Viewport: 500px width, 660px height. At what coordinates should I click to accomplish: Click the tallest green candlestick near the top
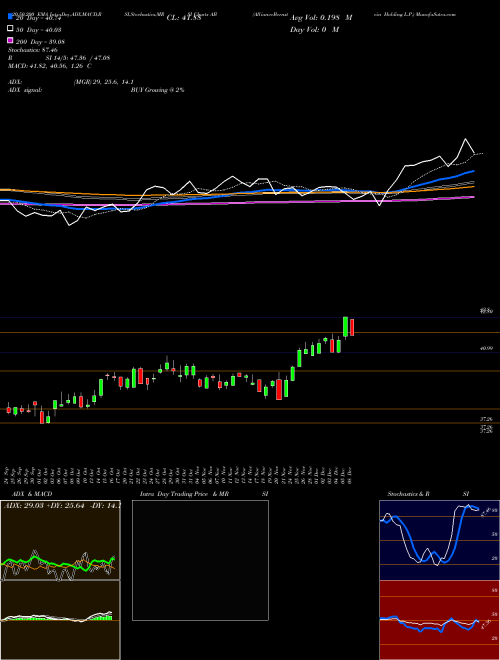tap(346, 327)
